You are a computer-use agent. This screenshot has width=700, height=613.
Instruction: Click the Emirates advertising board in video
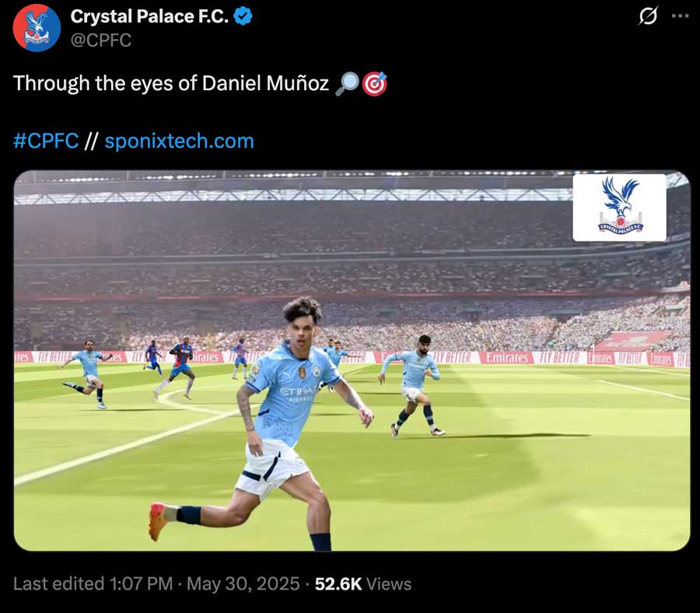coord(506,358)
